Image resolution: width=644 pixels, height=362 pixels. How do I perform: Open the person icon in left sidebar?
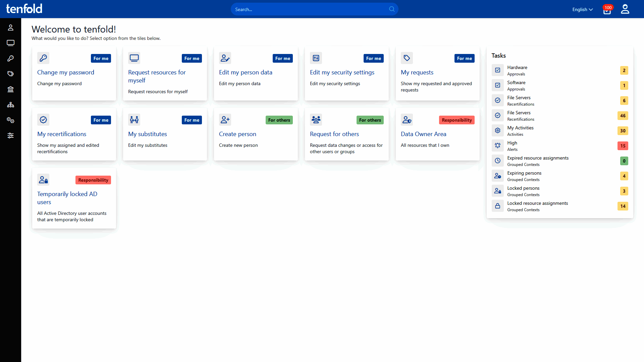(10, 27)
